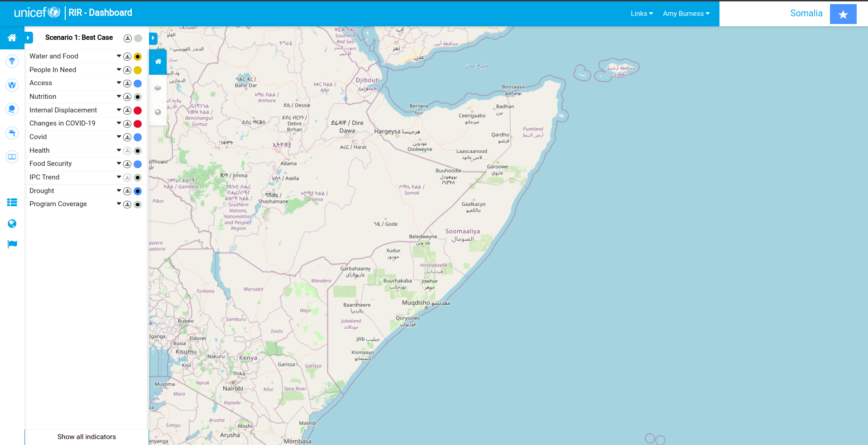Toggle Program Coverage layer circle
Viewport: 868px width, 445px height.
(x=138, y=204)
